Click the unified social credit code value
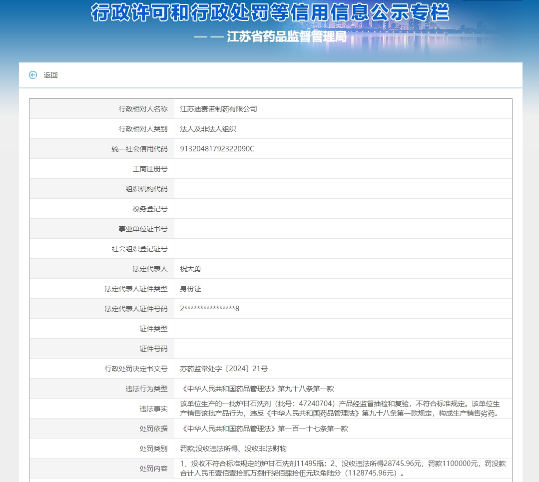This screenshot has height=482, width=539. coord(217,149)
